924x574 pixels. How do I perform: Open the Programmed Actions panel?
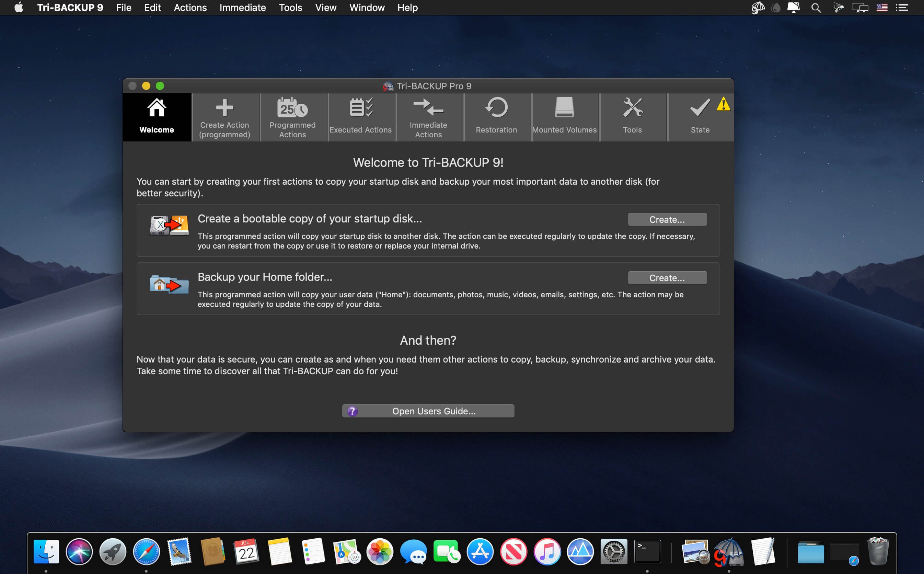pos(292,116)
